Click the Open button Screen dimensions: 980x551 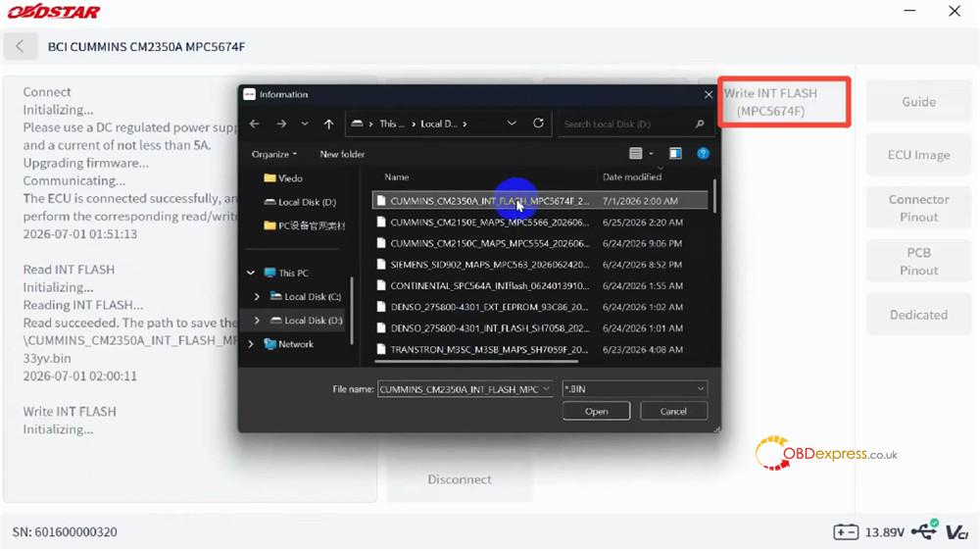click(x=596, y=411)
